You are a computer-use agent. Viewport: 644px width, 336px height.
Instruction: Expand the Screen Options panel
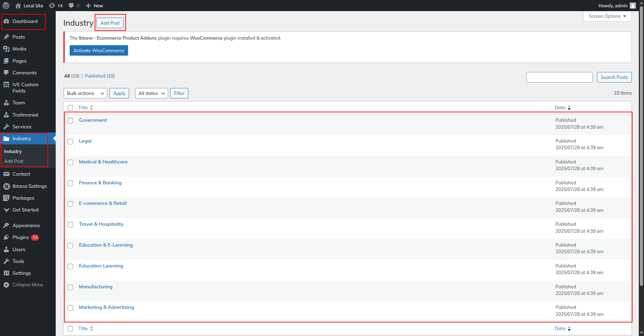(607, 16)
